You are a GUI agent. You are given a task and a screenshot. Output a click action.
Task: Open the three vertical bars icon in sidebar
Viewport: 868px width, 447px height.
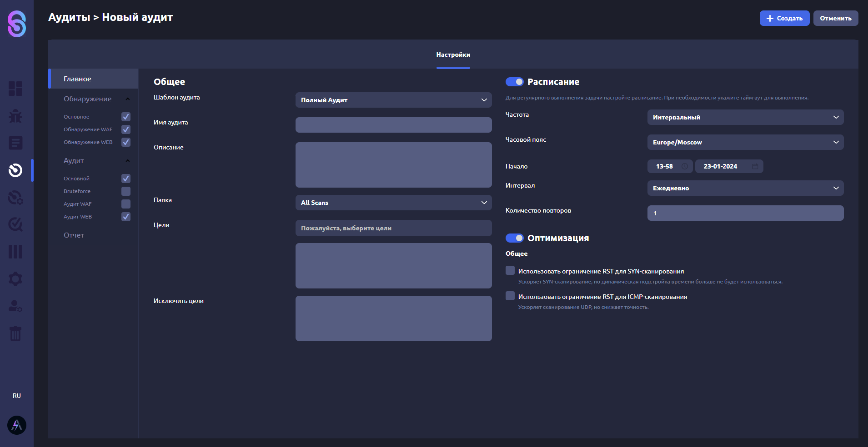15,252
